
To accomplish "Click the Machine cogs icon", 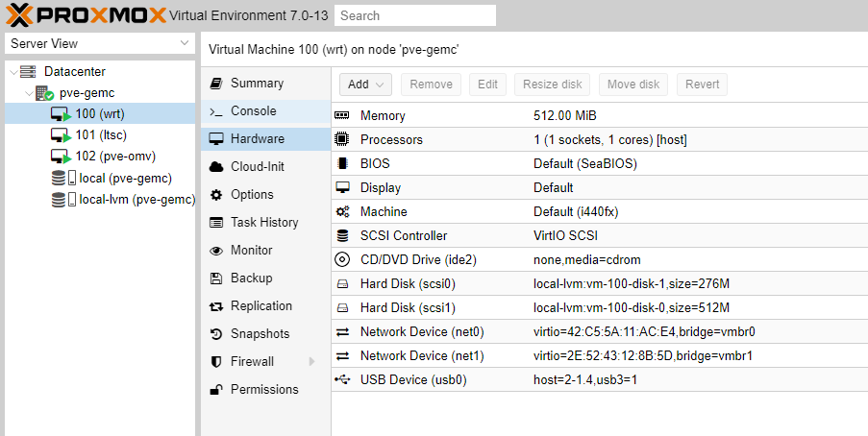I will 342,211.
